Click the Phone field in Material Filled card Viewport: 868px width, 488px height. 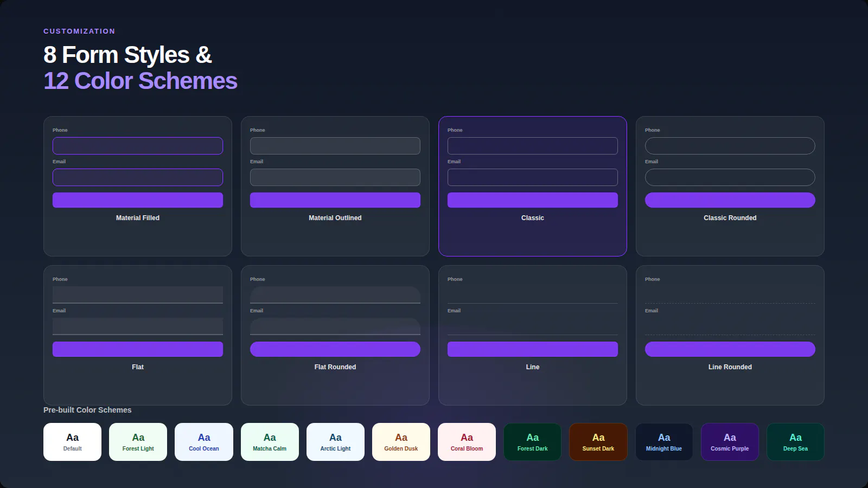[x=138, y=146]
